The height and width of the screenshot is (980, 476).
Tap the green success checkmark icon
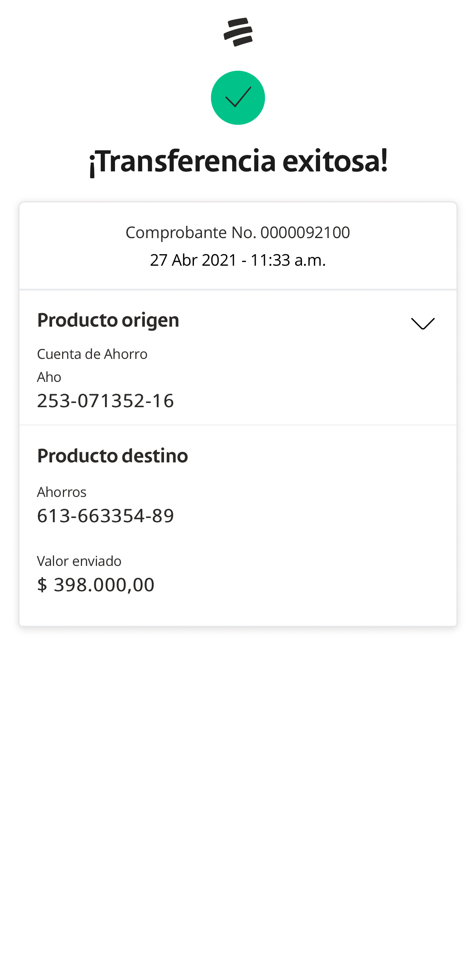[238, 98]
